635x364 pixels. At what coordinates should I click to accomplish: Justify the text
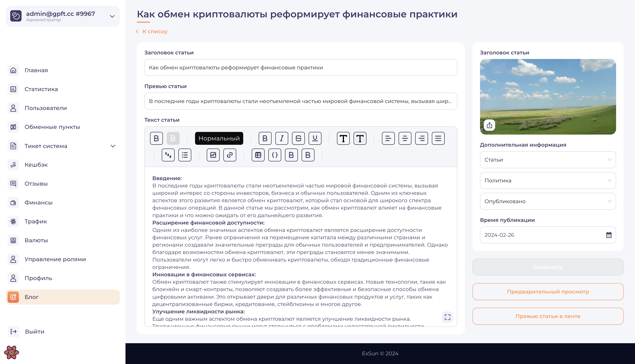[x=438, y=138]
